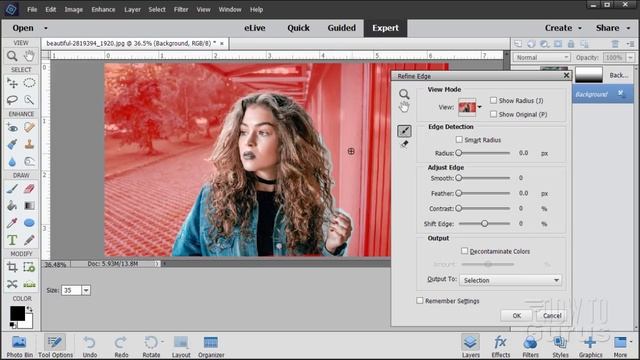Check the Smart Radius option
The height and width of the screenshot is (360, 640).
459,140
